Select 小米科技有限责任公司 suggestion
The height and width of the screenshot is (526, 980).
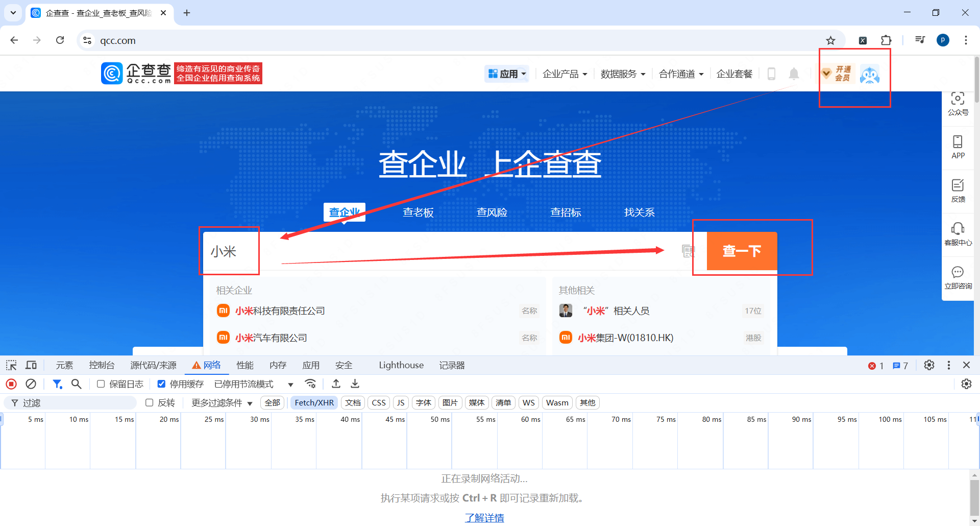tap(378, 310)
